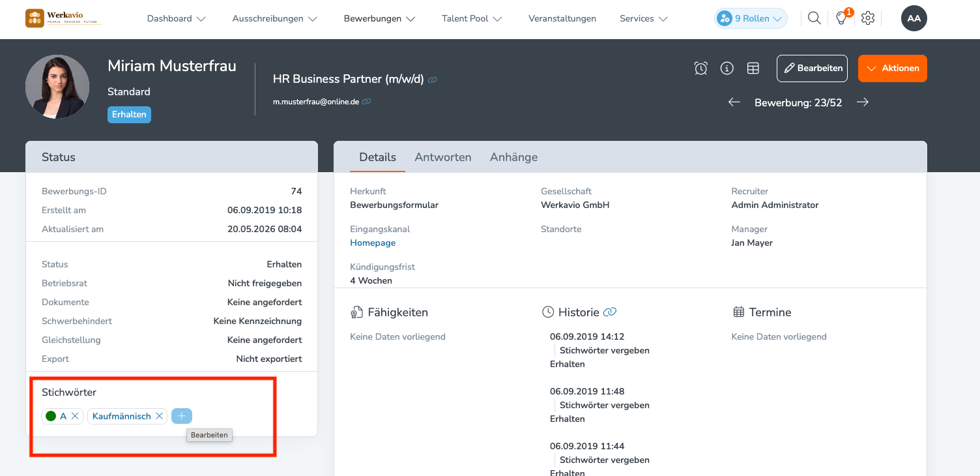
Task: Click link icon next to email address
Action: (366, 102)
